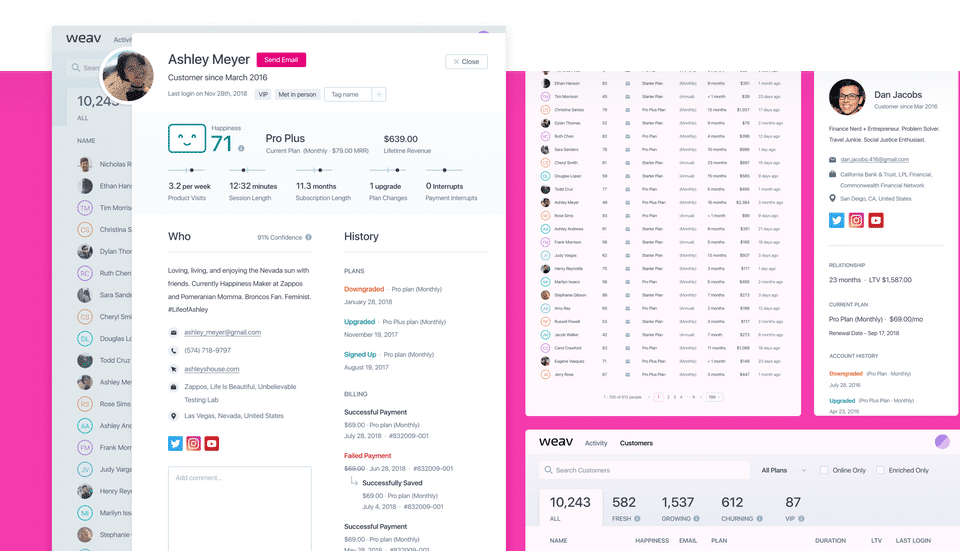Click briefcase icon beside California Bank & Trust

[x=832, y=174]
